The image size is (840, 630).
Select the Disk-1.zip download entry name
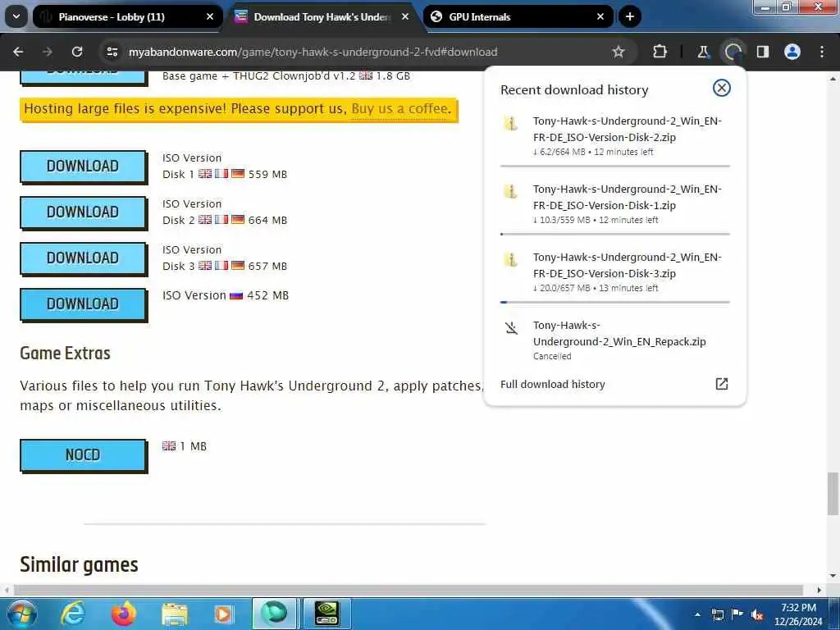click(627, 197)
